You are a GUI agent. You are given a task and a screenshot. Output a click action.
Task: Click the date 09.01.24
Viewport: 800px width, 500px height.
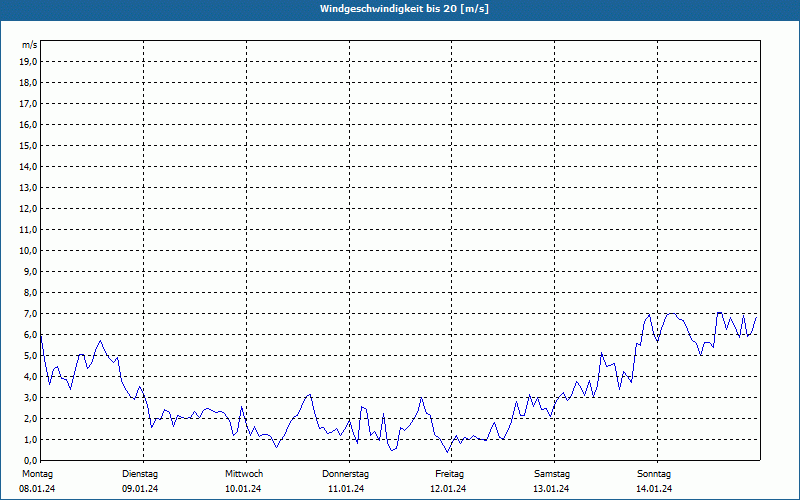click(x=140, y=489)
